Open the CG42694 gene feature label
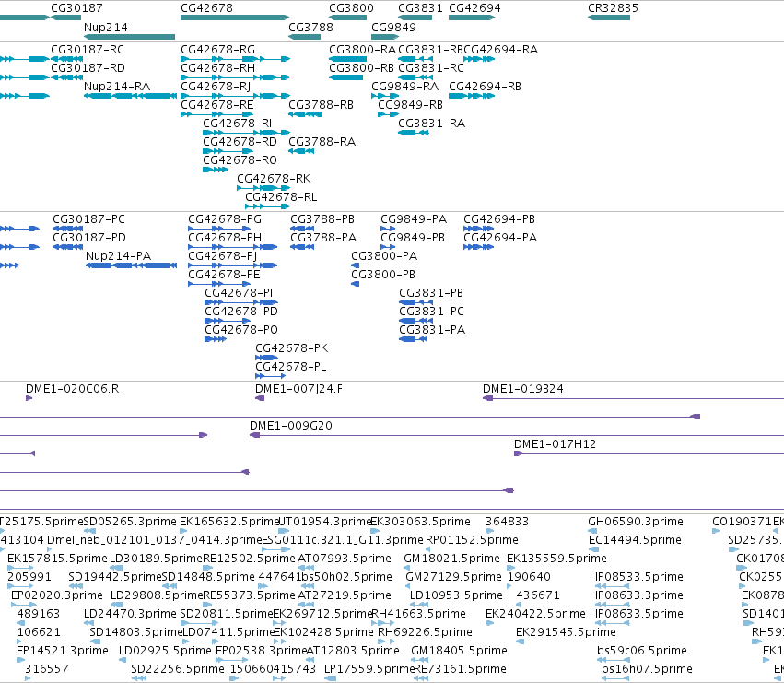This screenshot has height=683, width=784. coord(474,8)
